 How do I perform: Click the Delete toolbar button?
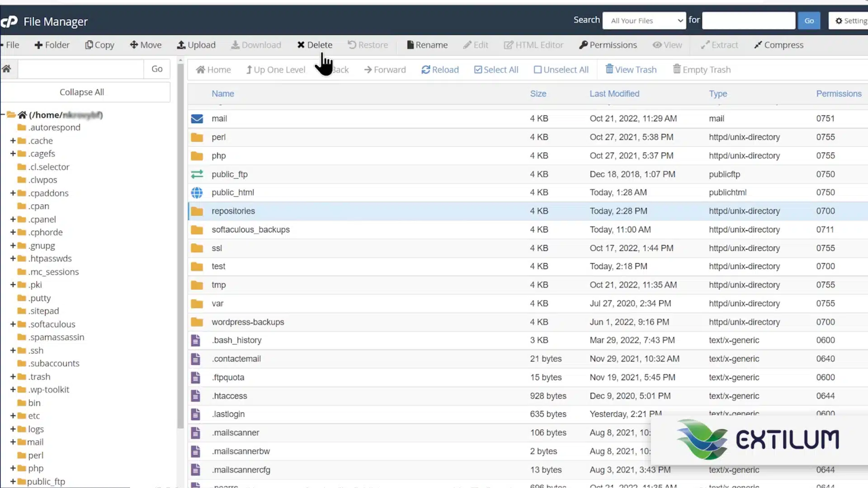[x=315, y=45]
